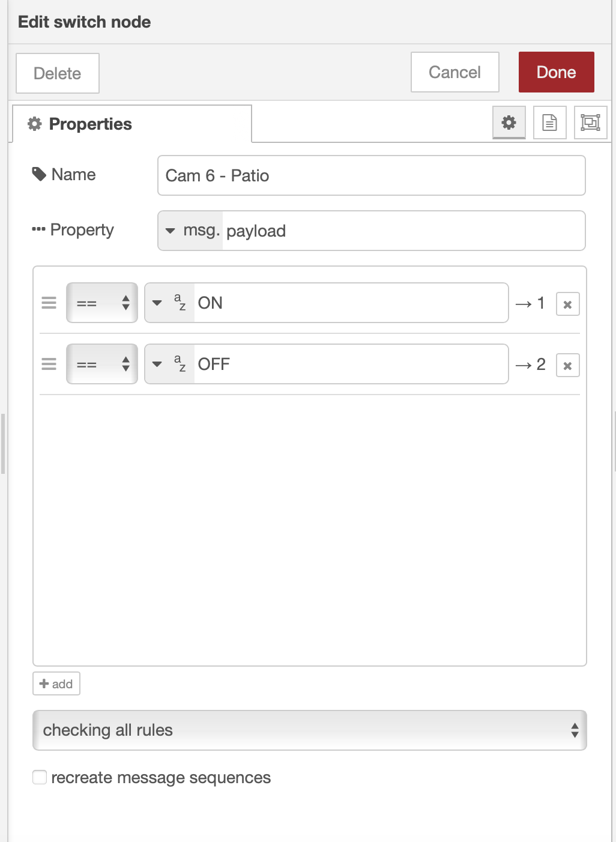Expand the checking all rules dropdown
The image size is (616, 842).
click(x=309, y=730)
